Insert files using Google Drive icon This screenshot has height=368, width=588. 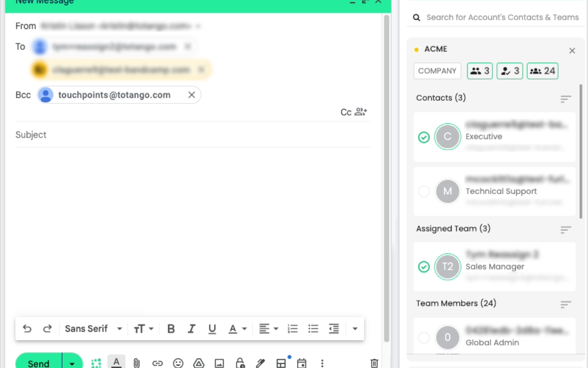[199, 363]
